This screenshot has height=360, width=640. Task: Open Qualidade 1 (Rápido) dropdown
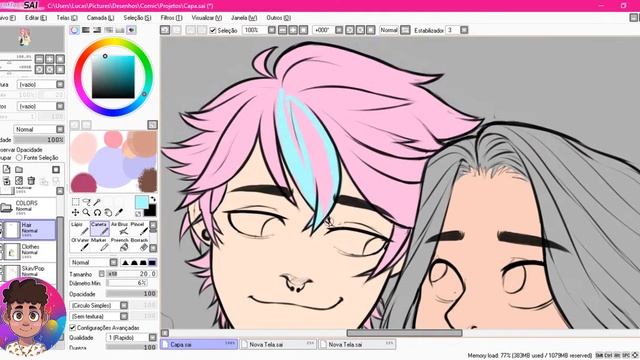coord(131,338)
